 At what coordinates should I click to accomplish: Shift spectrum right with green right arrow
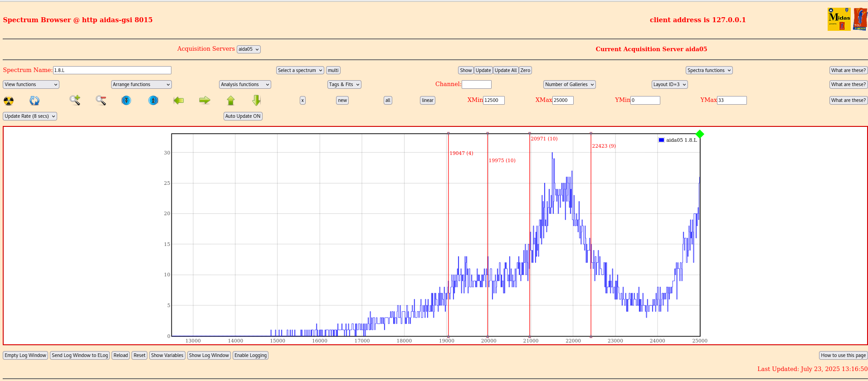(205, 100)
